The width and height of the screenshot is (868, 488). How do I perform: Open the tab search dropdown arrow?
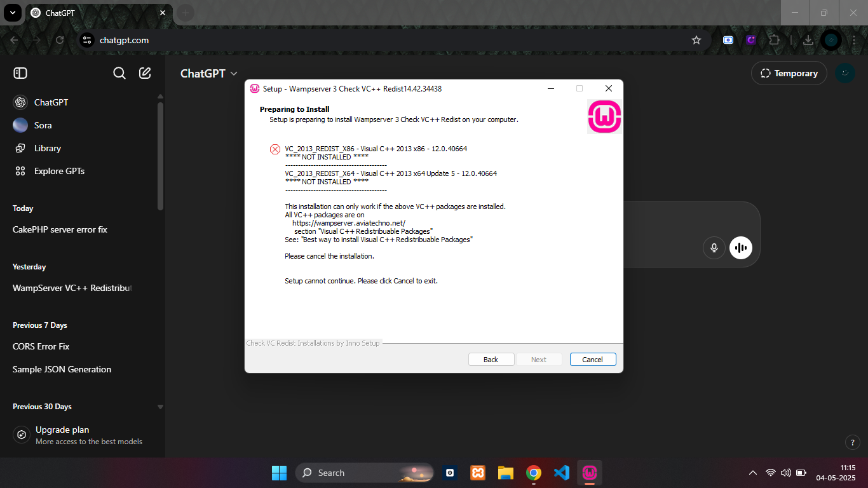coord(13,13)
